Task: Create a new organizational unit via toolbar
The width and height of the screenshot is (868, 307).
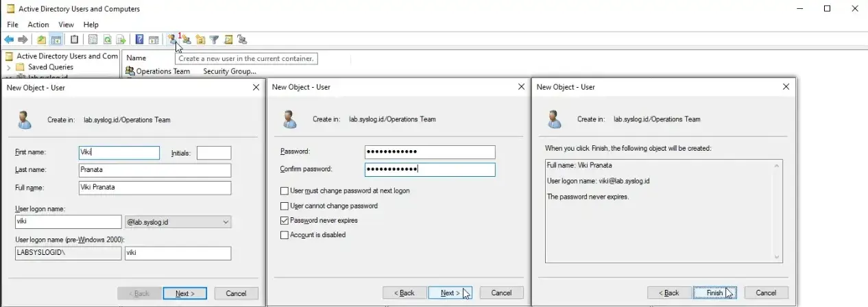Action: (200, 40)
